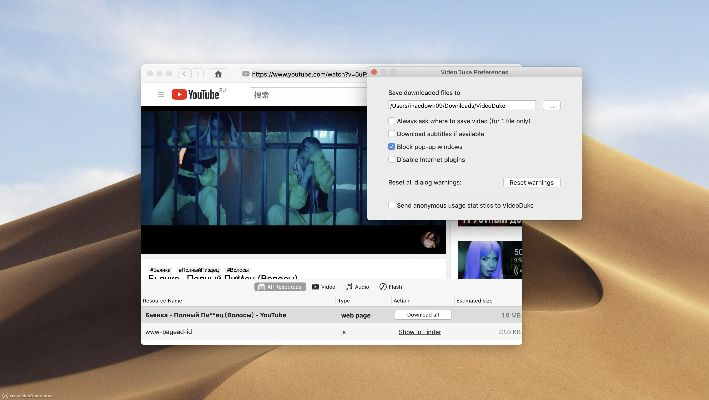The width and height of the screenshot is (709, 400).
Task: Click the 'Show in Finder' link
Action: tap(420, 332)
